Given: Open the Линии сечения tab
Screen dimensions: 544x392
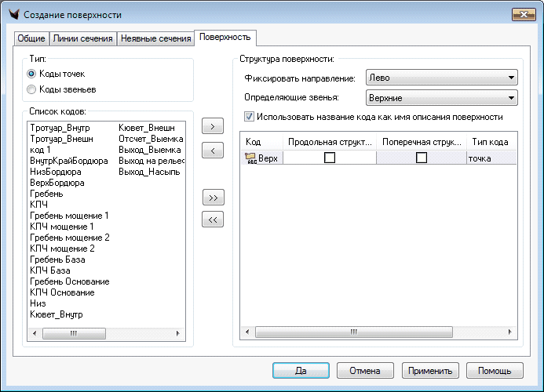Looking at the screenshot, I should tap(82, 38).
